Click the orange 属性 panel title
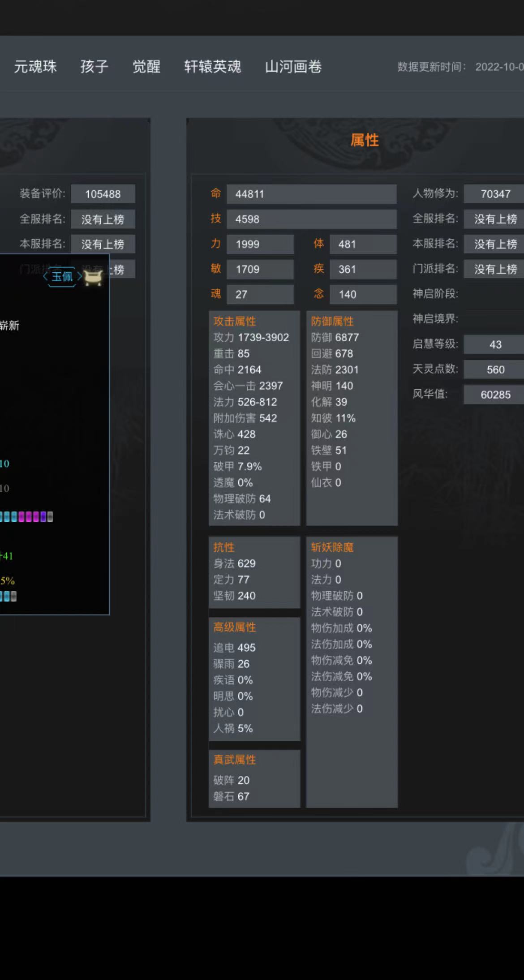 pos(365,140)
